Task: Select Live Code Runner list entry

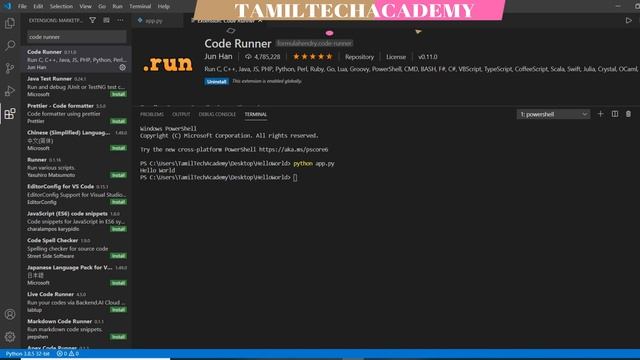Action: [76, 302]
